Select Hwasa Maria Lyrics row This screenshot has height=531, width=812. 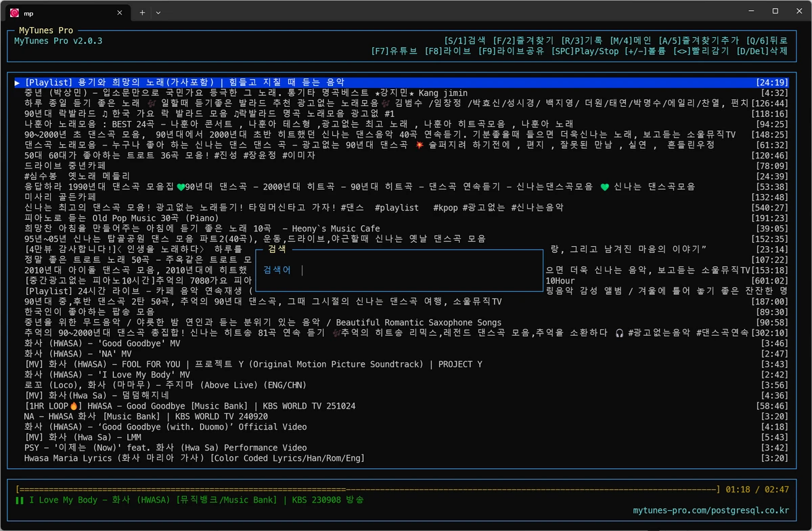pos(401,458)
